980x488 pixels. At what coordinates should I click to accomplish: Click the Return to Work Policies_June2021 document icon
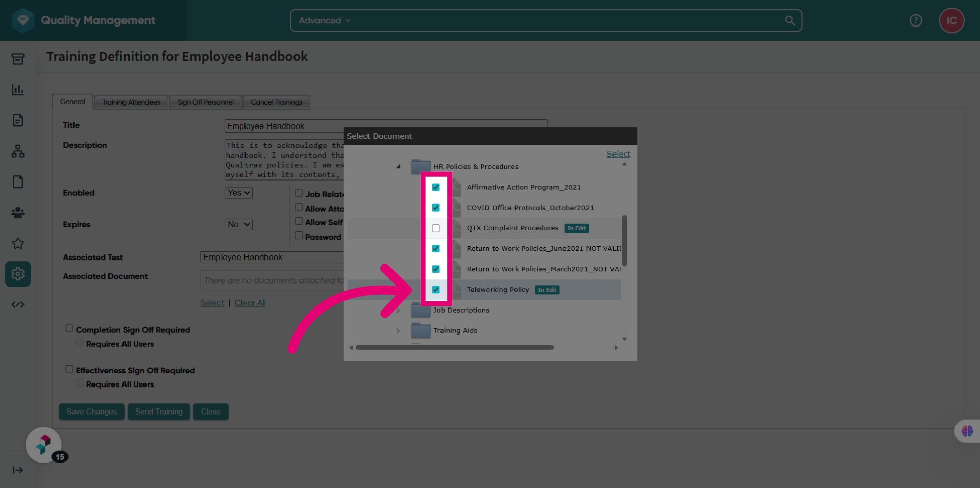pyautogui.click(x=457, y=248)
